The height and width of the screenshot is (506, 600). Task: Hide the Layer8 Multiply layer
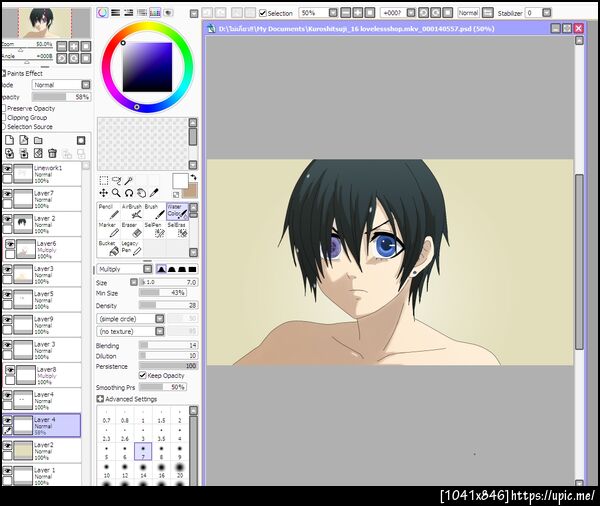coord(10,370)
